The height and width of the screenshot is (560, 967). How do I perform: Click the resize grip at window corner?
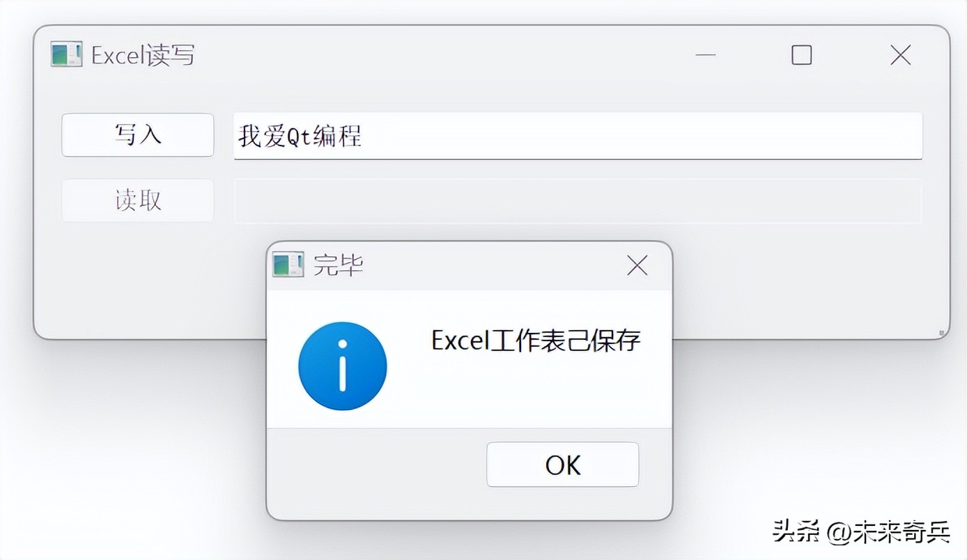[x=941, y=333]
